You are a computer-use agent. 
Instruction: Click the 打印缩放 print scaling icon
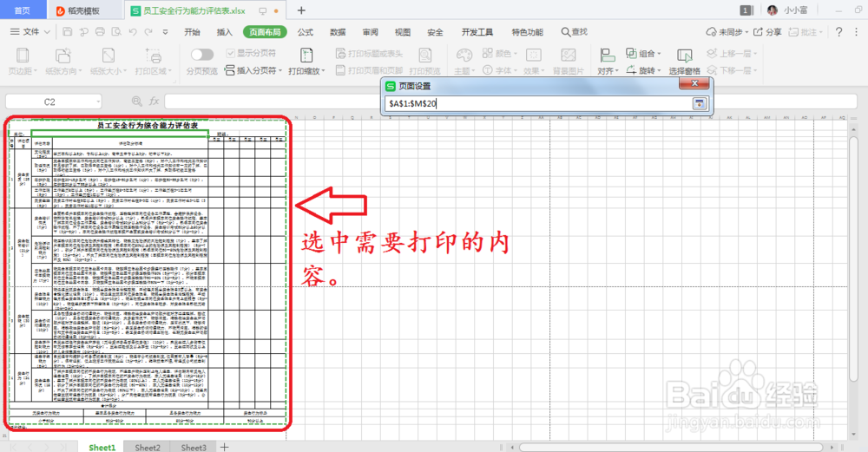(306, 56)
